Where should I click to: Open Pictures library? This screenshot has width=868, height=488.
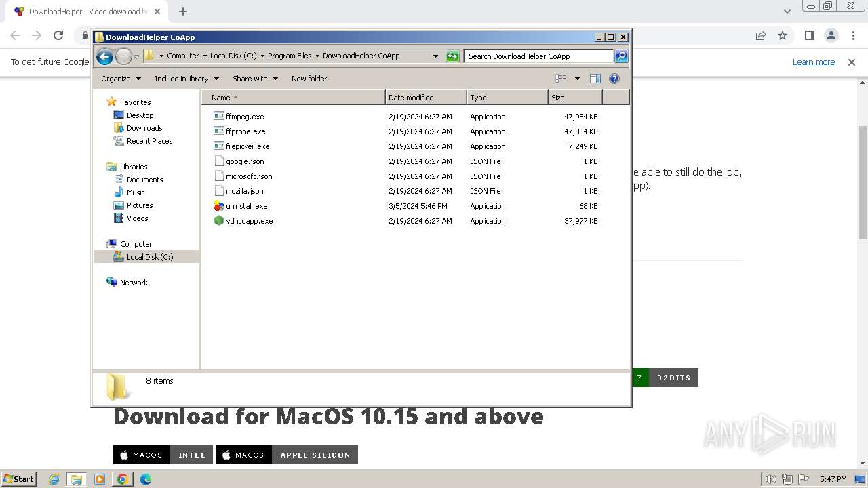click(x=140, y=205)
